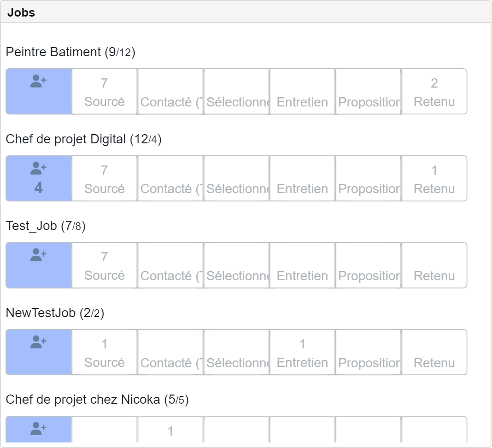
Task: Open Chef de projet chez Nicoka title
Action: [x=97, y=400]
